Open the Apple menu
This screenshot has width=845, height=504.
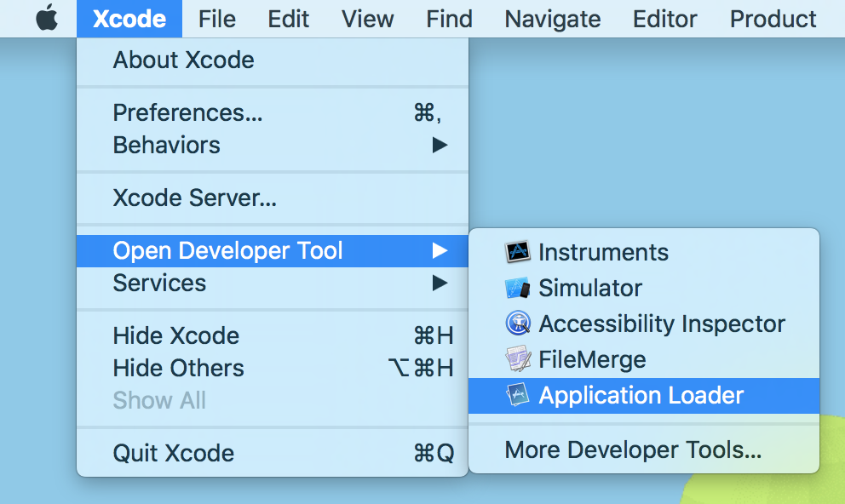point(47,19)
